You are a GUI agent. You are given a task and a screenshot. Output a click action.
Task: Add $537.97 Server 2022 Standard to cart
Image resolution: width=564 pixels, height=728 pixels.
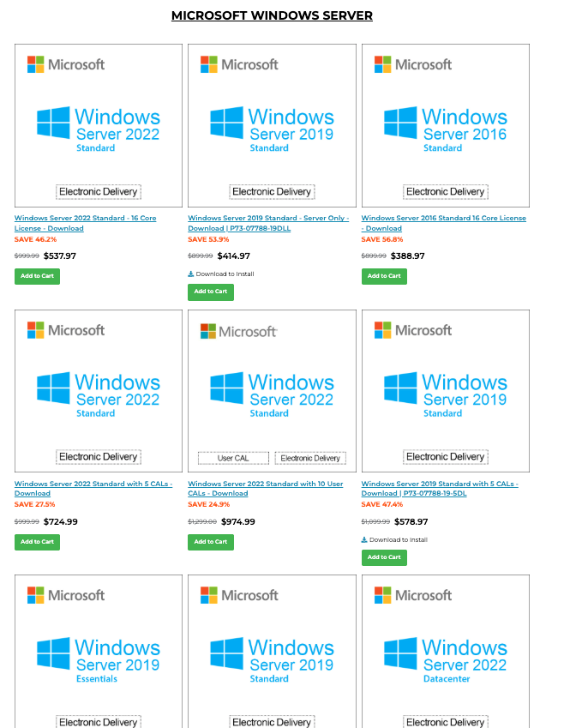[37, 276]
